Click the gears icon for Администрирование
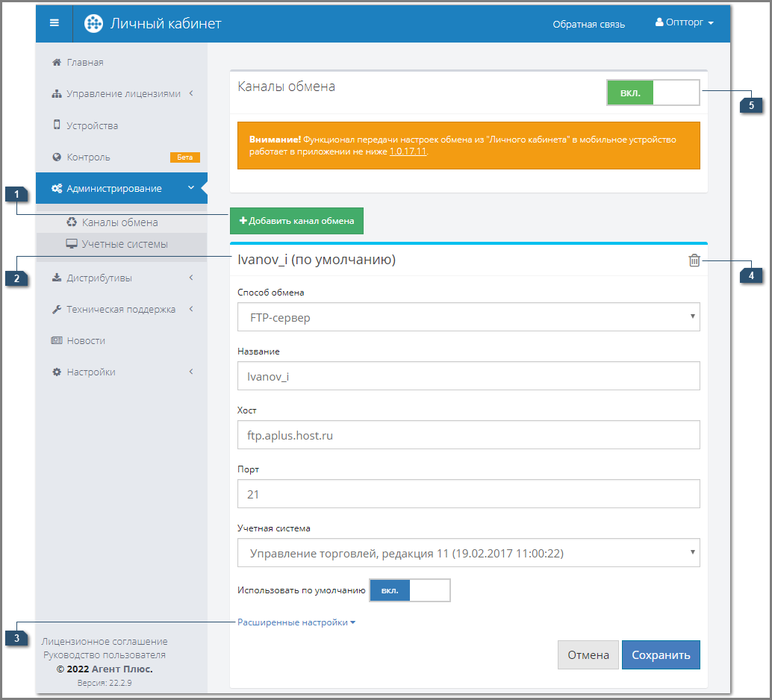 pos(57,188)
